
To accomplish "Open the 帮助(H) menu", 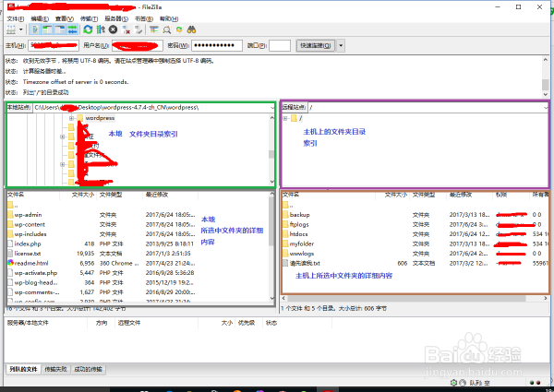I will (169, 18).
